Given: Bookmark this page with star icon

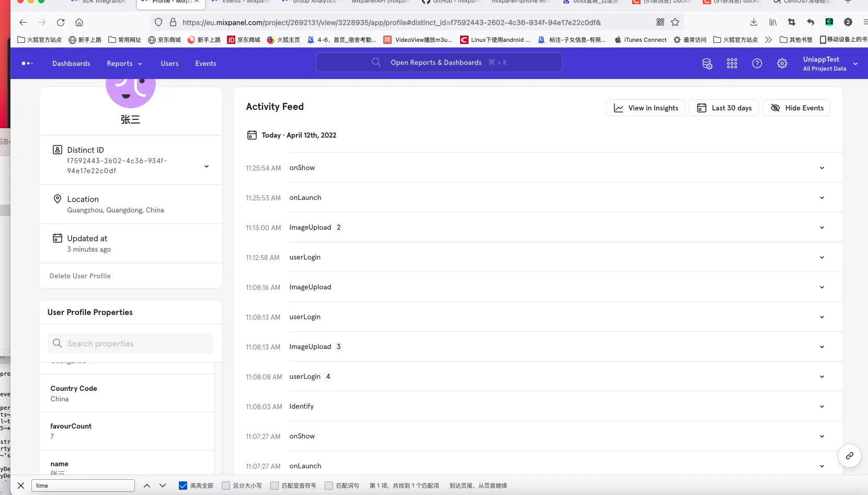Looking at the screenshot, I should click(675, 22).
